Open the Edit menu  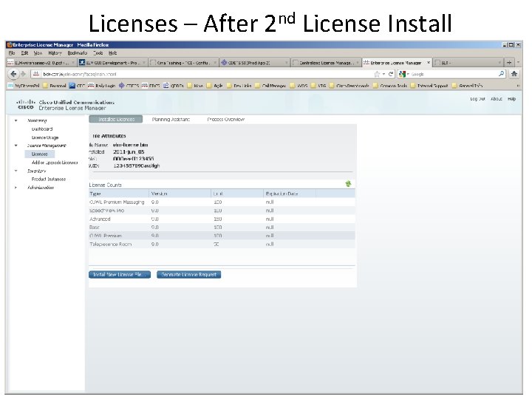(x=24, y=53)
